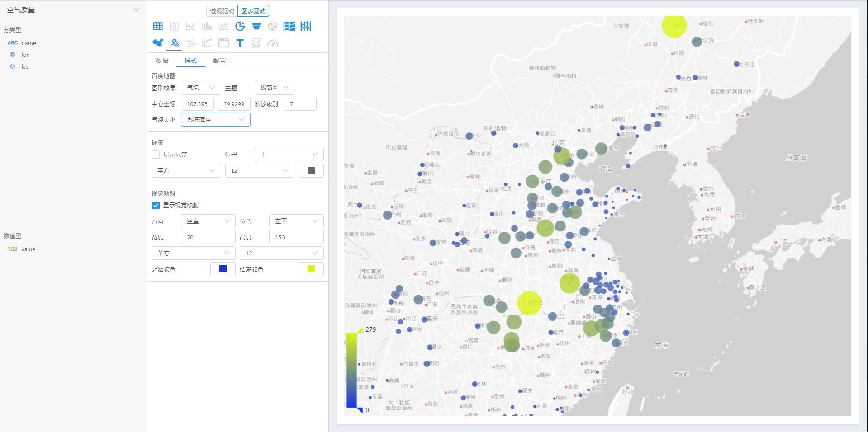Open the 气泡大小 系统推荐 dropdown

tap(215, 119)
